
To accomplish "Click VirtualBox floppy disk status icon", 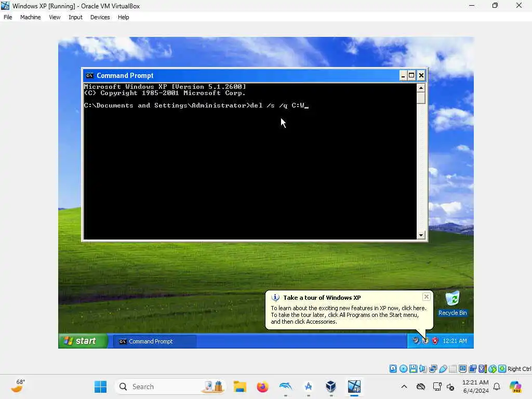I will pyautogui.click(x=413, y=368).
